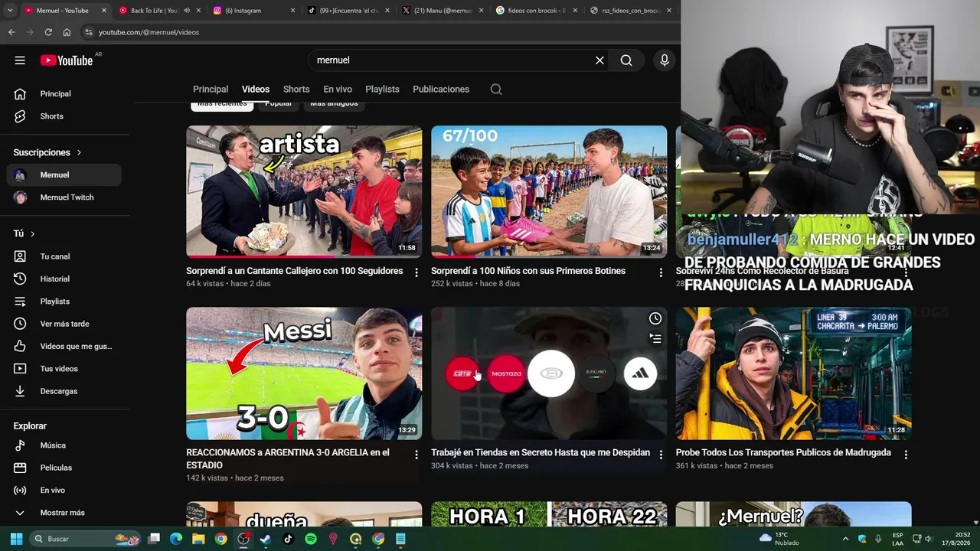Show hidden system tray icons chevron
The height and width of the screenshot is (551, 980).
(x=845, y=539)
